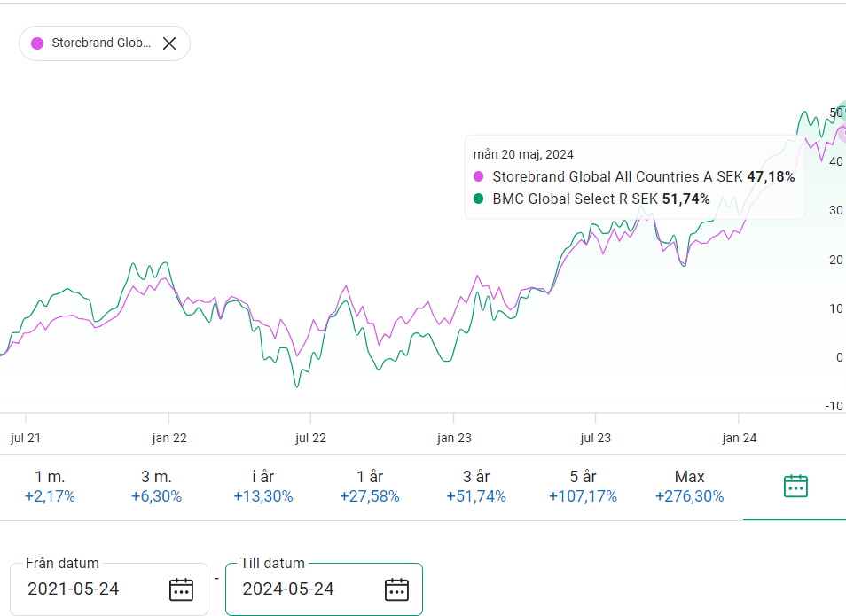Switch to the 3 m. period

156,487
